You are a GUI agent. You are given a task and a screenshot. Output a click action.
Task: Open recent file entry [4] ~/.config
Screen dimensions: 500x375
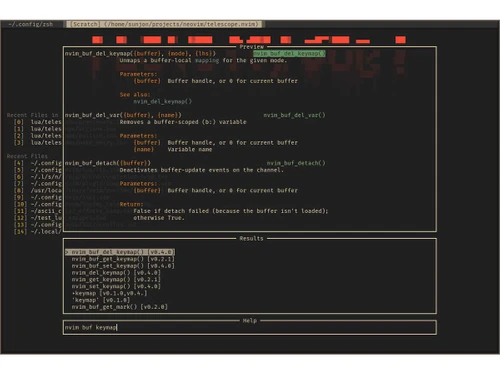pyautogui.click(x=37, y=163)
